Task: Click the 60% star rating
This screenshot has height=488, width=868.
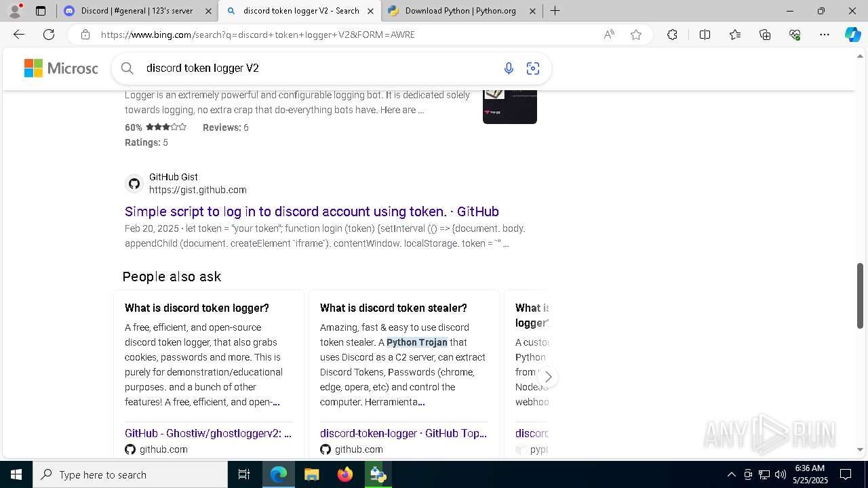Action: [x=155, y=127]
